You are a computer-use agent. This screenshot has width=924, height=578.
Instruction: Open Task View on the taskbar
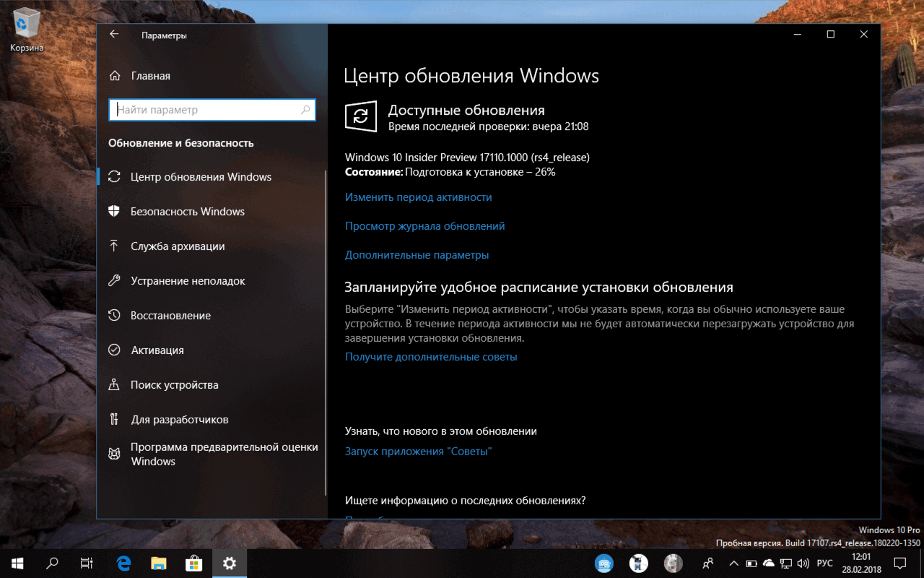87,563
